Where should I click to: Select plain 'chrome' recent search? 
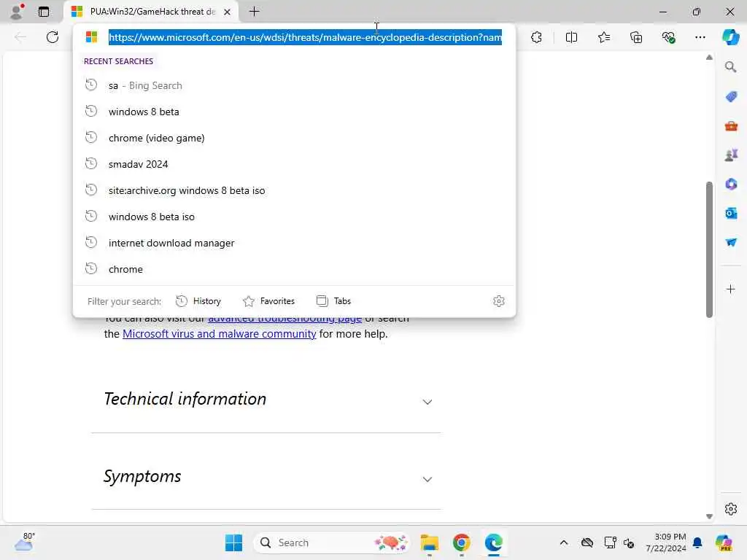[294, 269]
